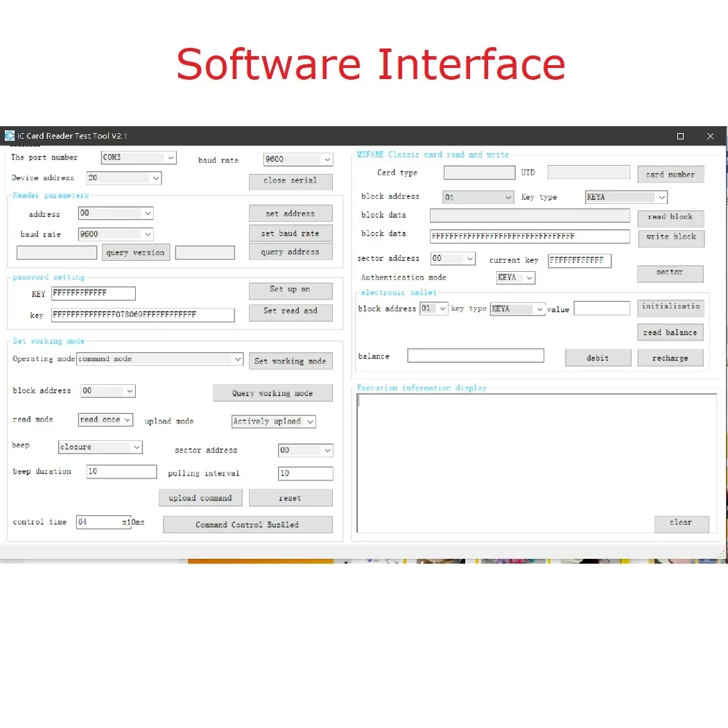Click the set address button

pyautogui.click(x=291, y=214)
